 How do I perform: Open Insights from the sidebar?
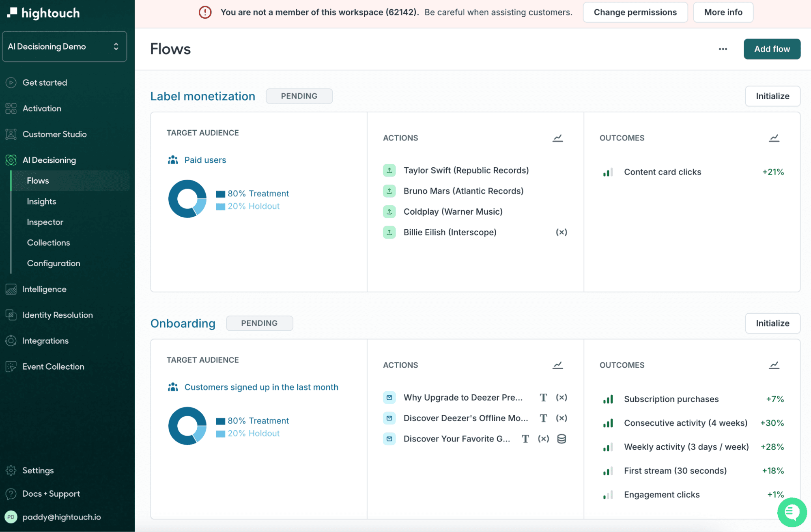pyautogui.click(x=42, y=201)
